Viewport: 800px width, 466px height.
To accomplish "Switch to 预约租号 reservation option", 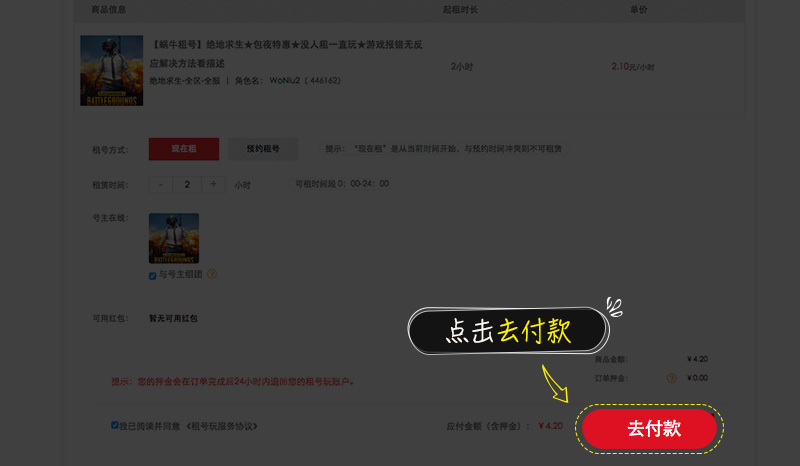I will click(262, 149).
